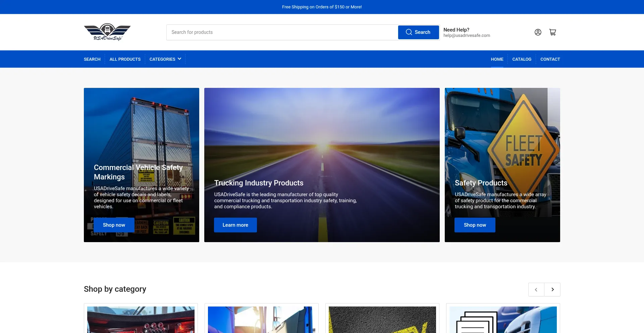
Task: Click the blue Search button
Action: [x=418, y=32]
